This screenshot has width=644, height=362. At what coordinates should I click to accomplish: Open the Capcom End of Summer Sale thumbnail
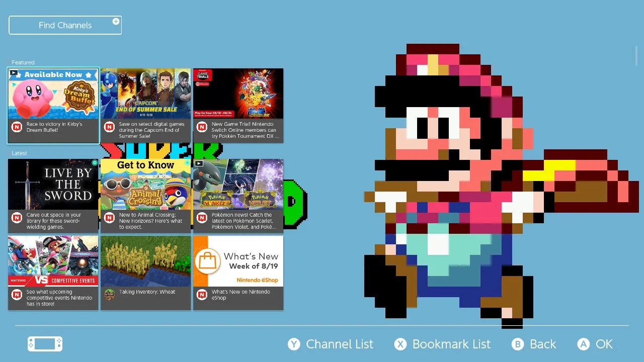point(146,94)
